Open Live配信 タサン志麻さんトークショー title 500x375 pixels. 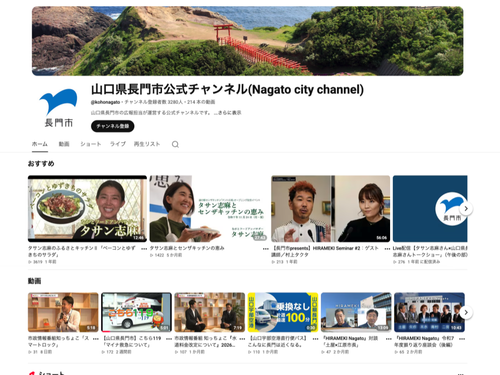tap(430, 251)
